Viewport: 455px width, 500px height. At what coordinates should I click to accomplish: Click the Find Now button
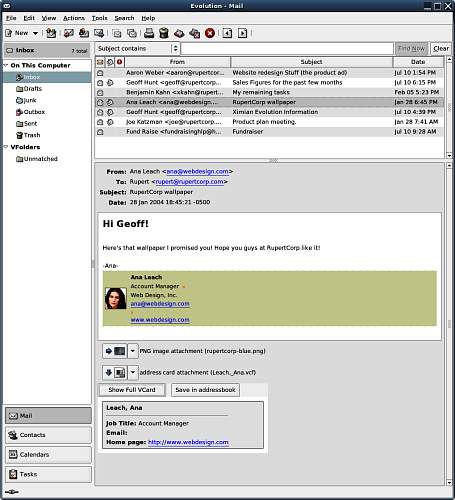[411, 49]
